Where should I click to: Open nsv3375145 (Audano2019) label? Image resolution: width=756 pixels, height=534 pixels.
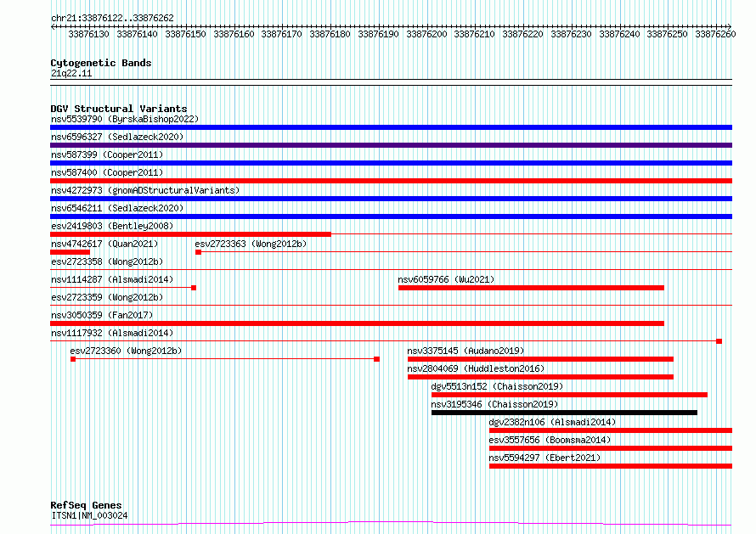click(x=465, y=351)
